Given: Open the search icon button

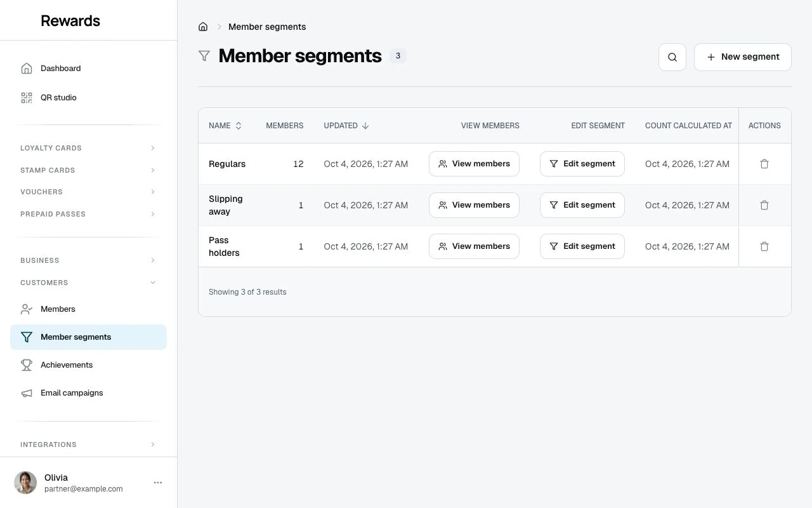Looking at the screenshot, I should tap(672, 57).
